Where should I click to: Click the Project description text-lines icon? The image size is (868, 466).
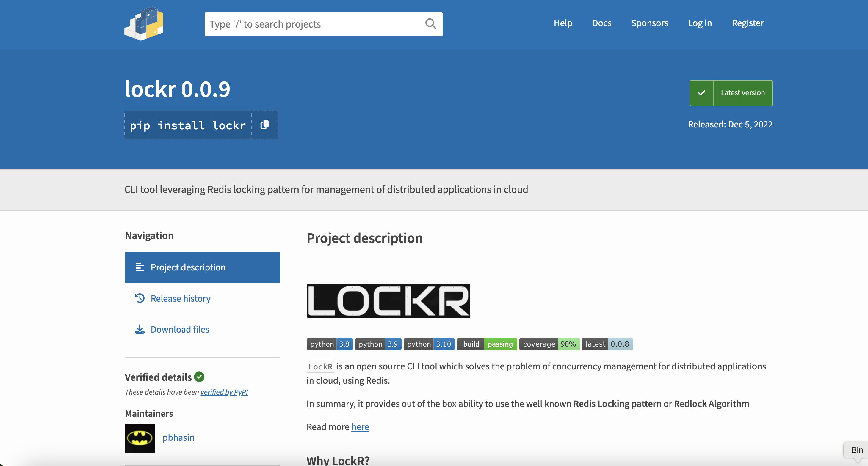pyautogui.click(x=140, y=267)
